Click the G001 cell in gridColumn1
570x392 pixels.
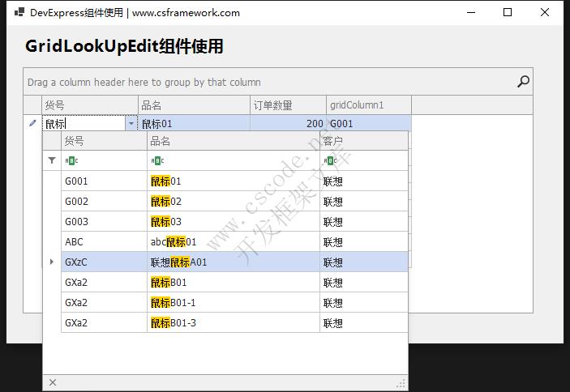click(x=369, y=124)
